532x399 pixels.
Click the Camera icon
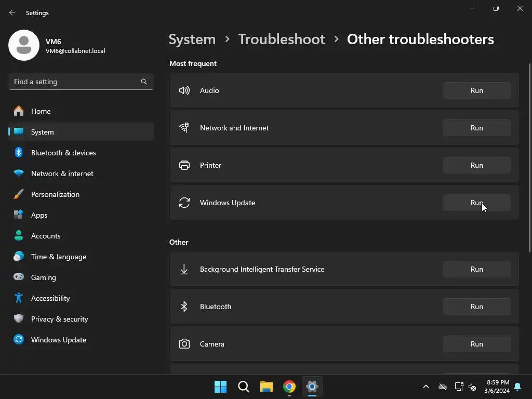(x=184, y=344)
